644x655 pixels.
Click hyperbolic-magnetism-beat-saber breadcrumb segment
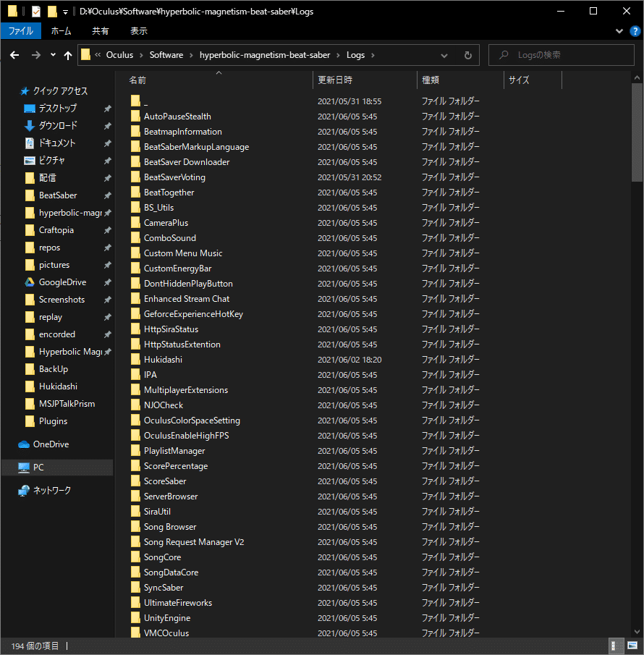265,55
